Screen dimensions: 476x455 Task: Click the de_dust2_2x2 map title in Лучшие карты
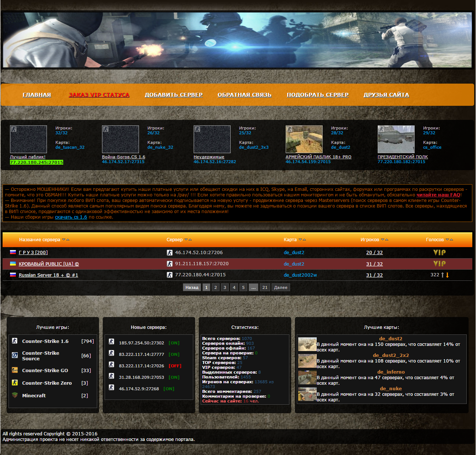(391, 355)
